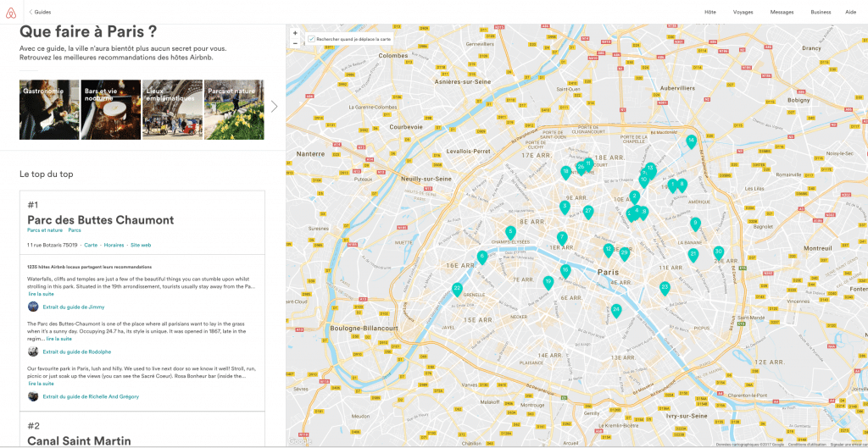The width and height of the screenshot is (868, 448).
Task: Select map marker number 24
Action: coord(616,312)
